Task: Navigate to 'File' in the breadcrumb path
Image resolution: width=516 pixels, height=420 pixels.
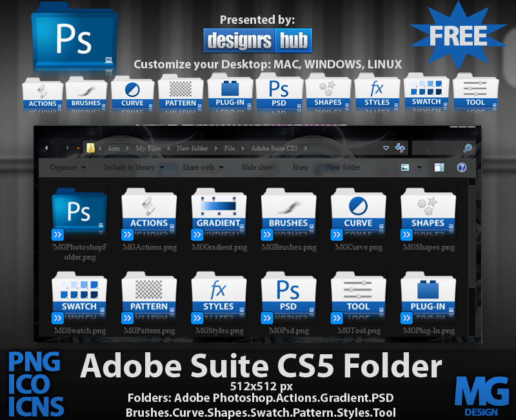Action: pyautogui.click(x=230, y=148)
